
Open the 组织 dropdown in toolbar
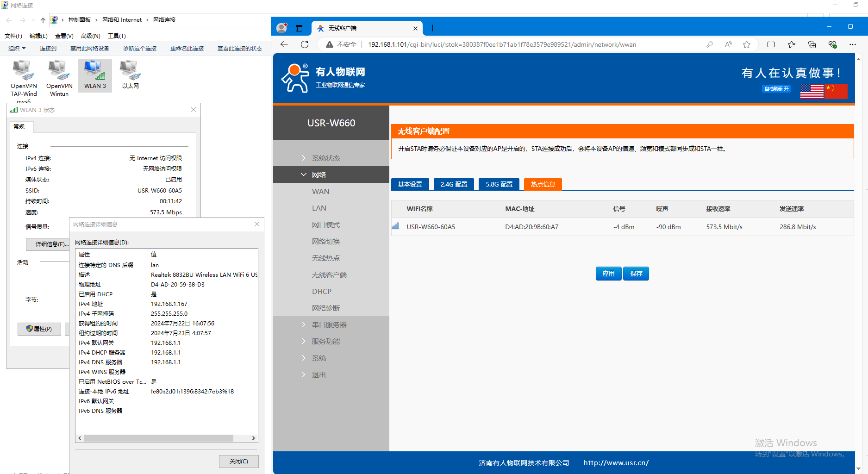click(17, 49)
